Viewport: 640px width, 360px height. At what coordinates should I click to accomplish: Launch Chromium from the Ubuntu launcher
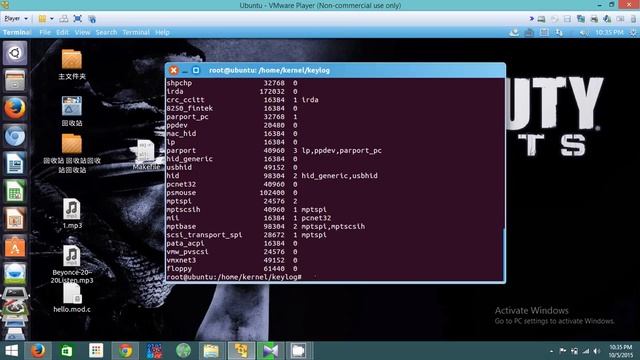15,136
